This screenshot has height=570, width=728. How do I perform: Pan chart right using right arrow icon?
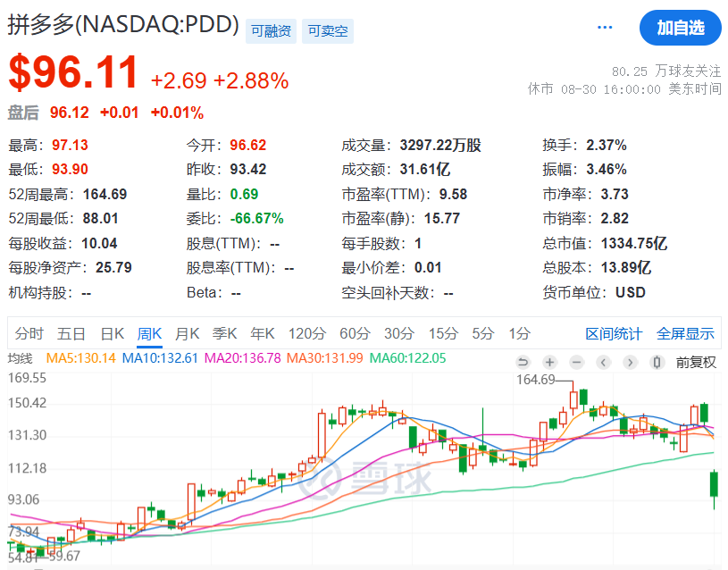point(632,363)
